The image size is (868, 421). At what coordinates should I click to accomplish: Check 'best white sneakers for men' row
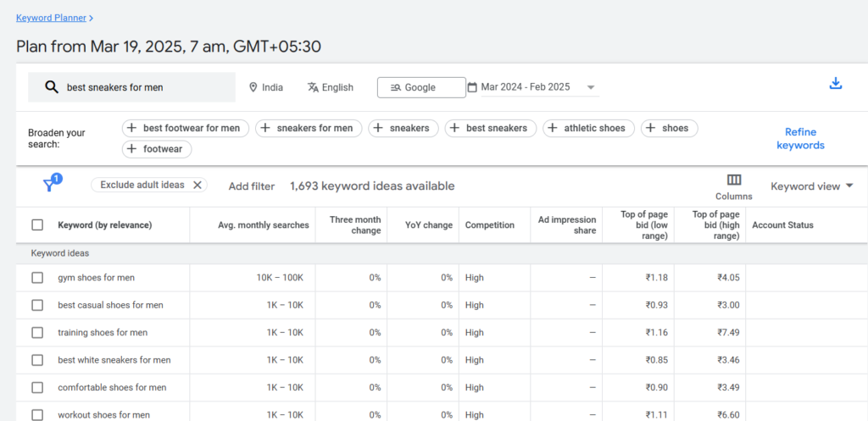click(37, 360)
